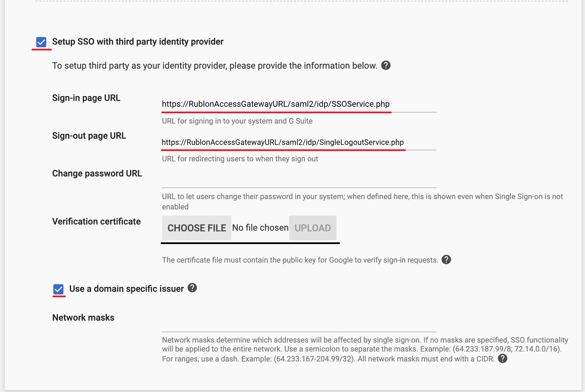The height and width of the screenshot is (392, 585).
Task: Click the "Sign-out page URL" label
Action: [x=89, y=136]
